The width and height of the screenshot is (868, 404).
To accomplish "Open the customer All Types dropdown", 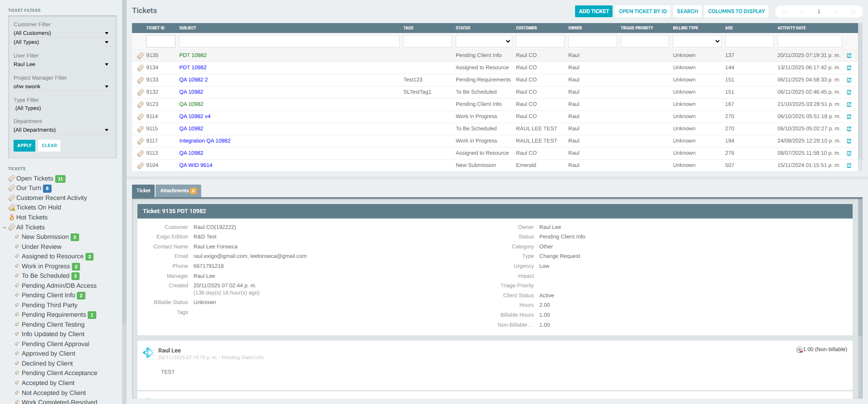I will (x=61, y=42).
